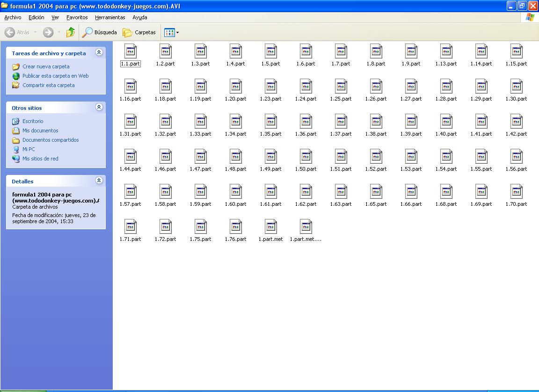Click Compartir esta carpeta link
This screenshot has height=392, width=539.
[49, 85]
